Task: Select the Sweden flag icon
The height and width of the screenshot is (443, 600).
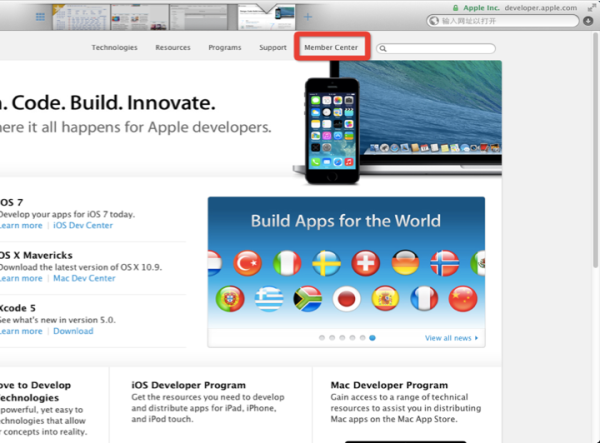Action: pos(326,263)
